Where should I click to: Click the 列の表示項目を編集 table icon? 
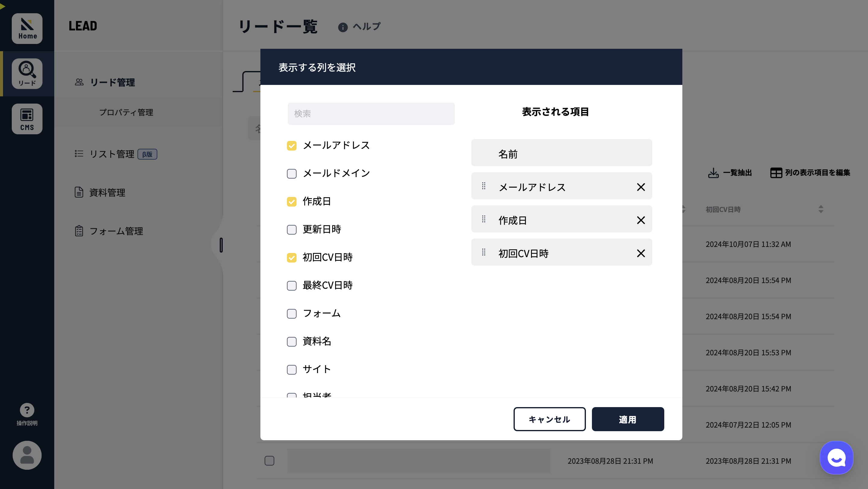[776, 173]
